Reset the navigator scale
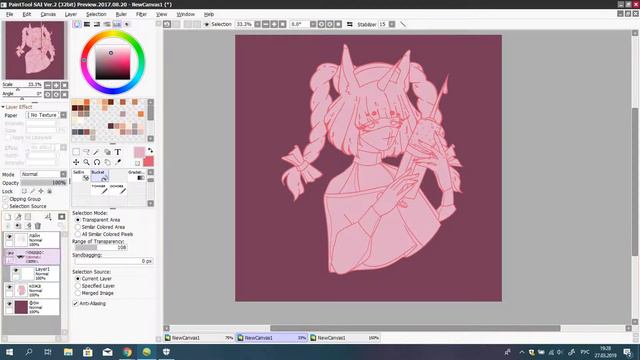Viewport: 640px width, 360px height. [64, 85]
